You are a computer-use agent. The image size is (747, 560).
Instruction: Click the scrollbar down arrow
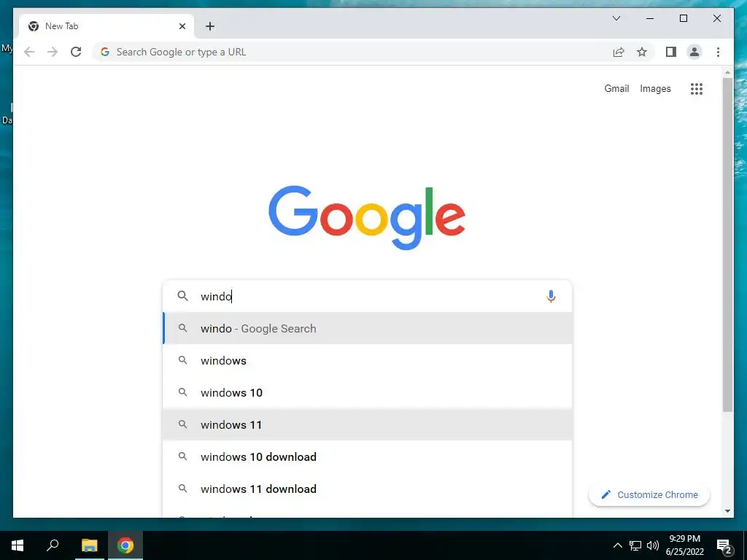[x=727, y=511]
